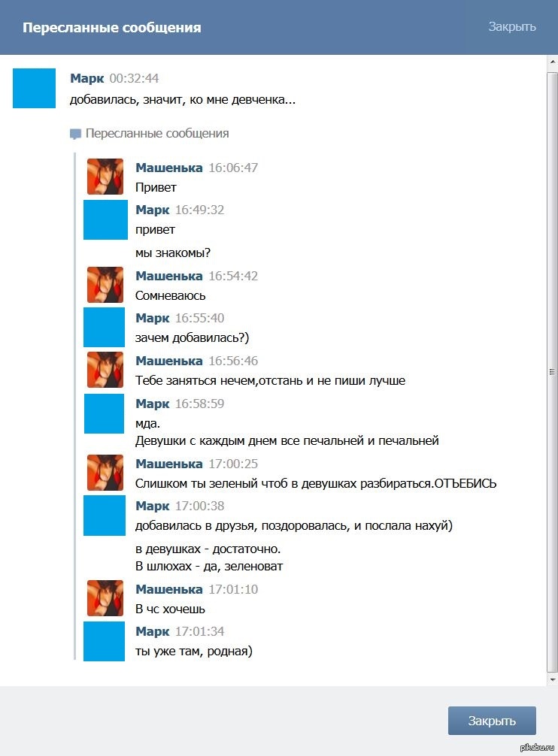Open Марк's blue avatar at top message
The width and height of the screenshot is (558, 756).
[35, 88]
